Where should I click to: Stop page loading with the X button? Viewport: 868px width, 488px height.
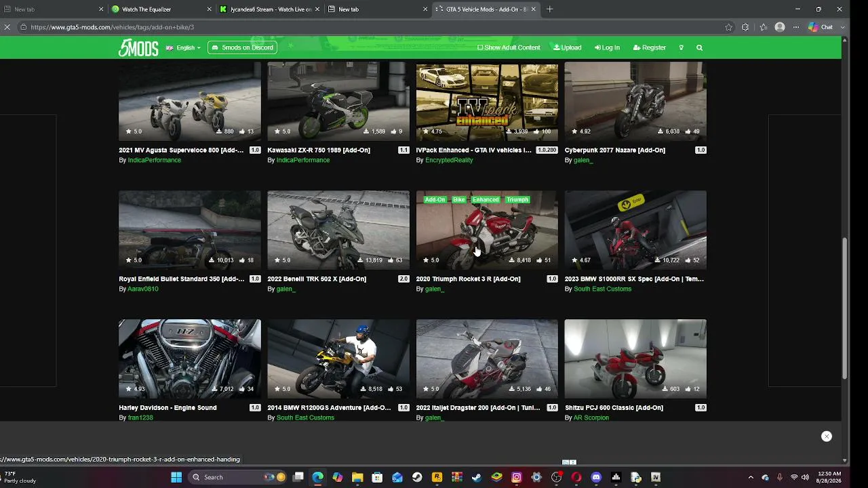click(7, 27)
